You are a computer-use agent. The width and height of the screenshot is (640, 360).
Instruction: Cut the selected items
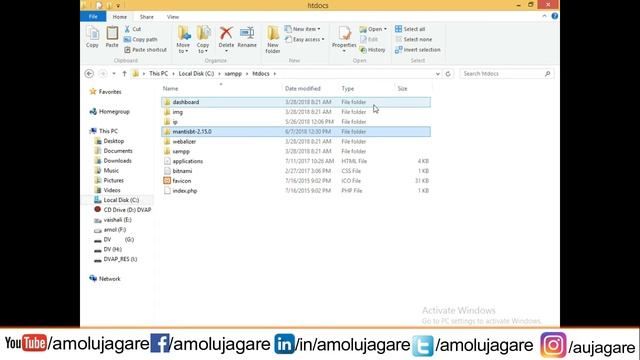[x=133, y=29]
